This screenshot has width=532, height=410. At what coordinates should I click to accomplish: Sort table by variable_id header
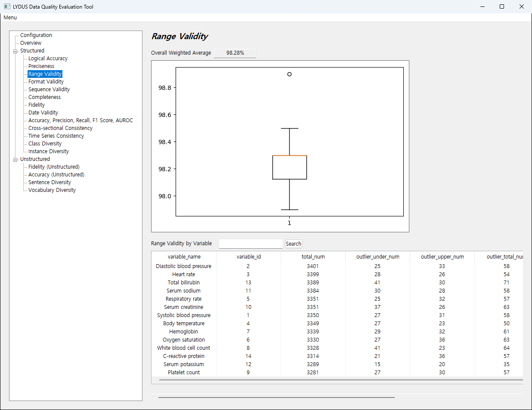[249, 257]
